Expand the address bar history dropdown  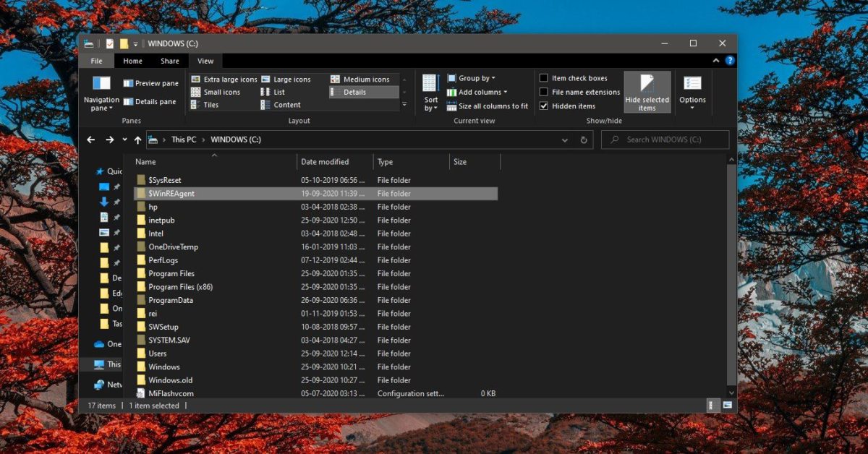click(565, 140)
